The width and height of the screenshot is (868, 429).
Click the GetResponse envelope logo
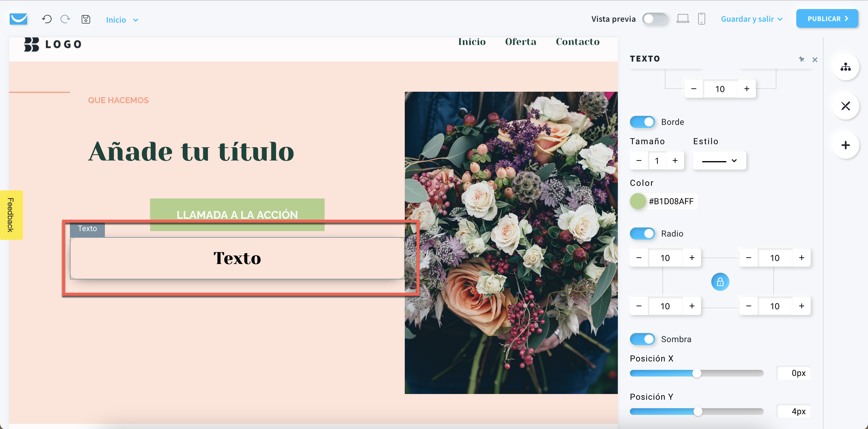click(x=18, y=19)
